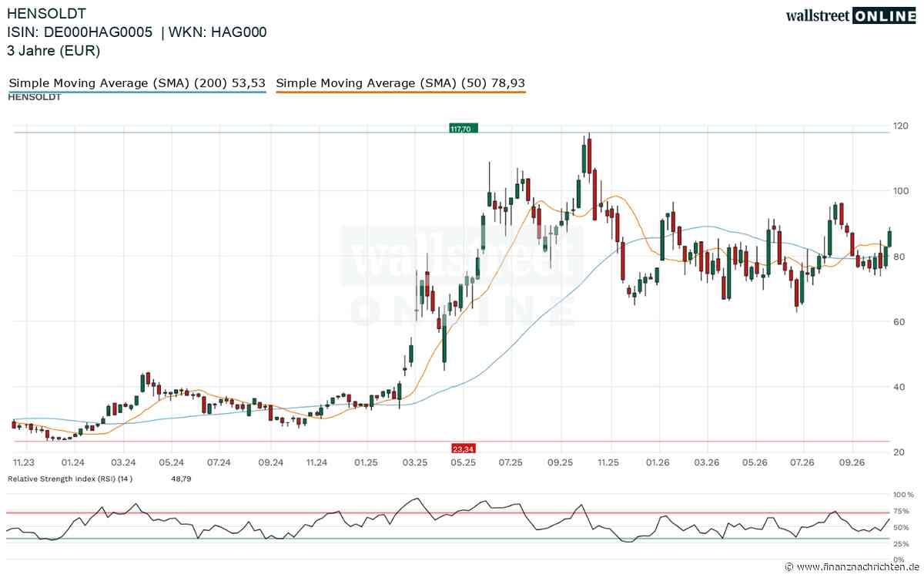Click the 05.26 date axis label
The image size is (924, 578).
[x=755, y=462]
